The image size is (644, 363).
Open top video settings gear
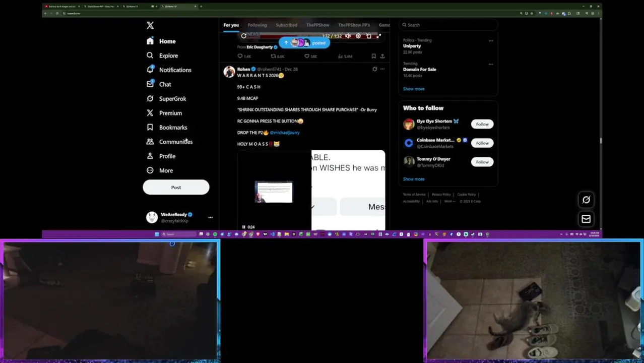pos(358,36)
